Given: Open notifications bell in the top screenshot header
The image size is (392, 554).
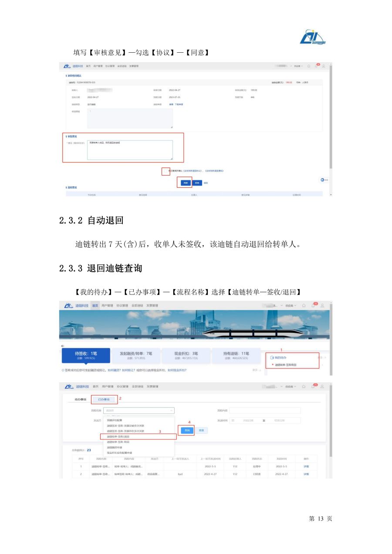Looking at the screenshot, I should [316, 66].
